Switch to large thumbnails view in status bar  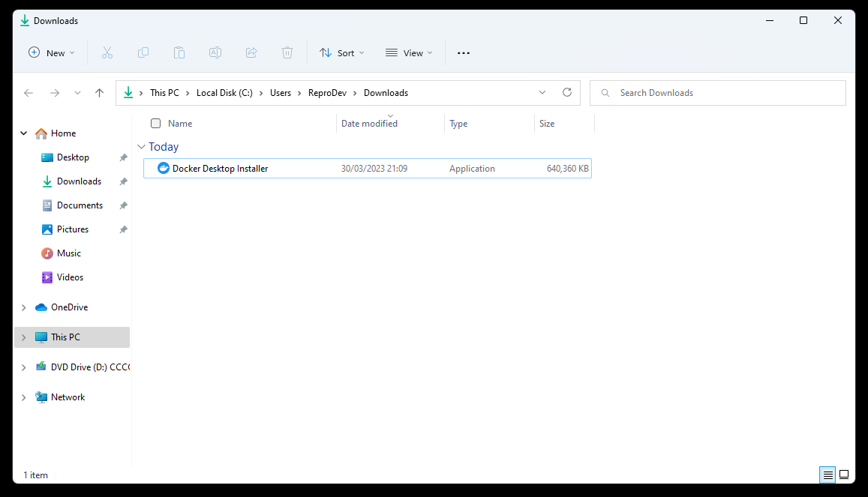click(x=844, y=475)
